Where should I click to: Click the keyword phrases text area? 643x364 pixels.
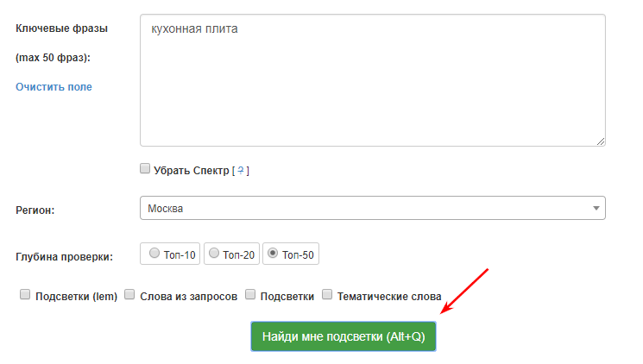tap(372, 80)
